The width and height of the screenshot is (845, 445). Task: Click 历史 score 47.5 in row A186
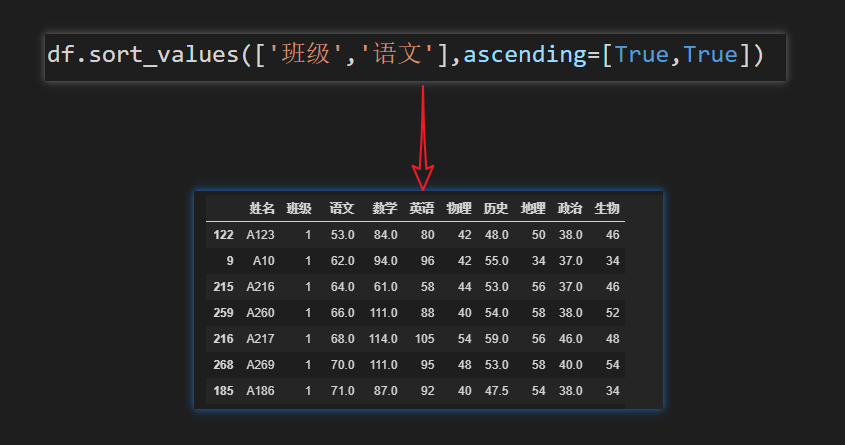(x=496, y=391)
